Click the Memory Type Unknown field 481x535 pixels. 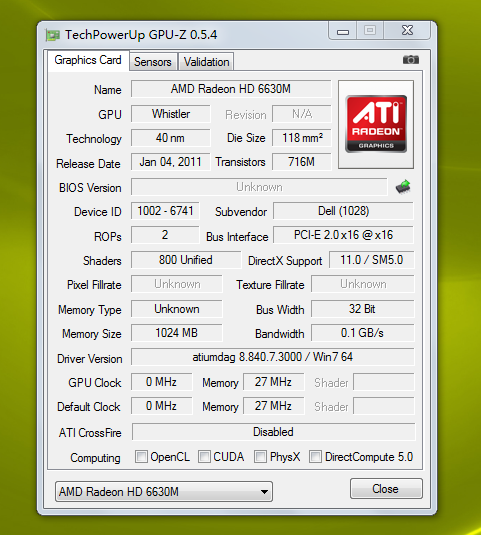tap(177, 309)
